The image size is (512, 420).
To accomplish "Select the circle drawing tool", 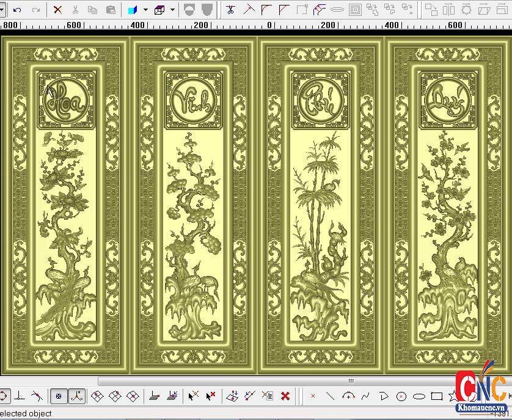I will pyautogui.click(x=401, y=396).
